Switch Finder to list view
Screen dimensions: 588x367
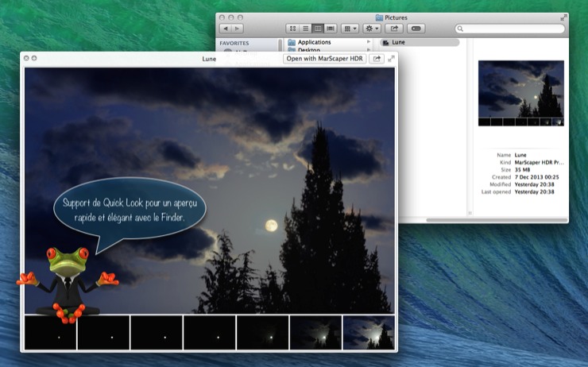click(305, 29)
